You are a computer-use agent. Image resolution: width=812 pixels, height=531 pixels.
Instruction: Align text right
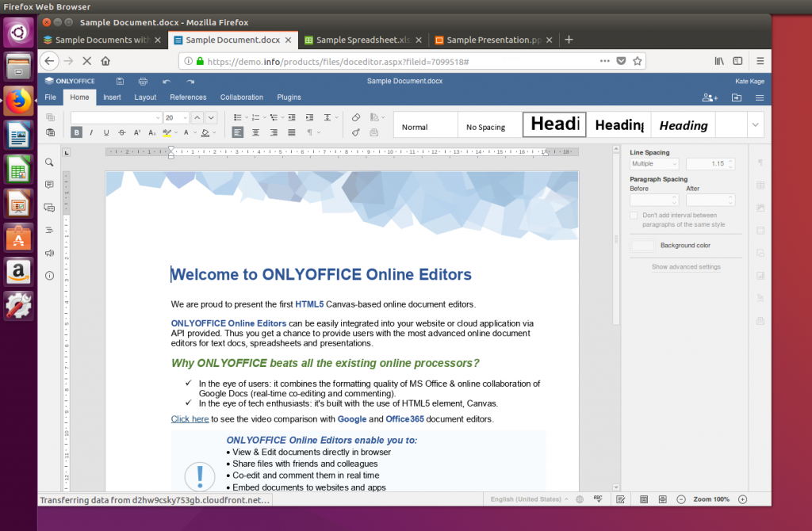[274, 132]
